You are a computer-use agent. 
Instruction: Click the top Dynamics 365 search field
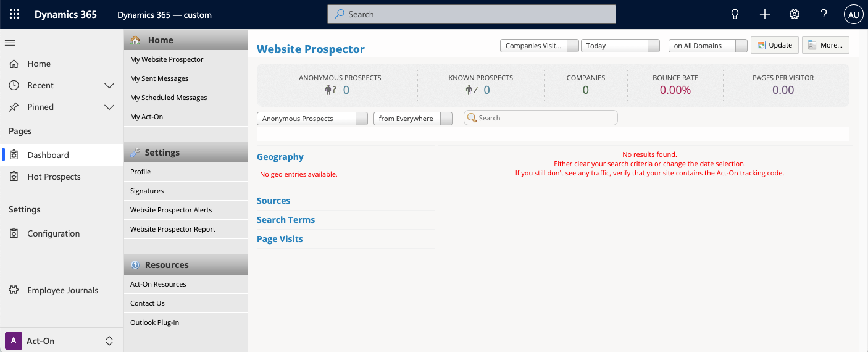point(471,14)
